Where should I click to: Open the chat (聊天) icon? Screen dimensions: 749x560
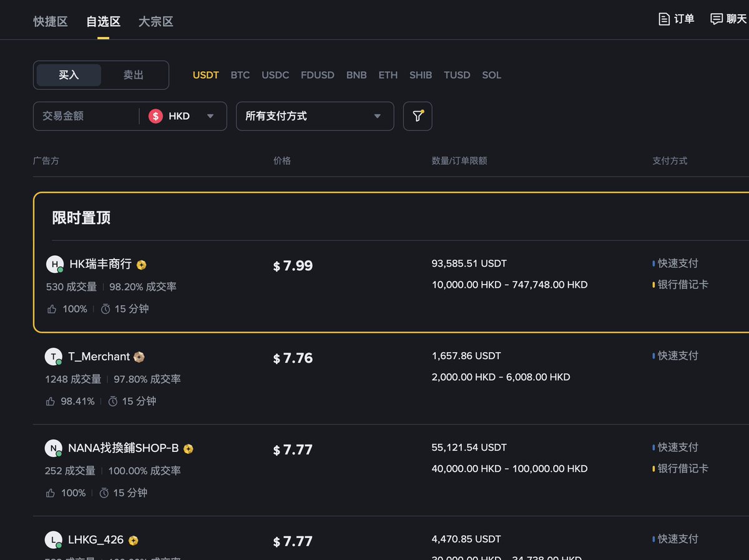point(717,19)
